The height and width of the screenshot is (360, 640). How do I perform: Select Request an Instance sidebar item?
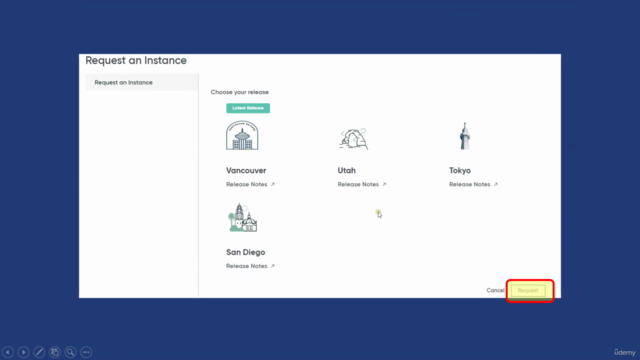(142, 82)
